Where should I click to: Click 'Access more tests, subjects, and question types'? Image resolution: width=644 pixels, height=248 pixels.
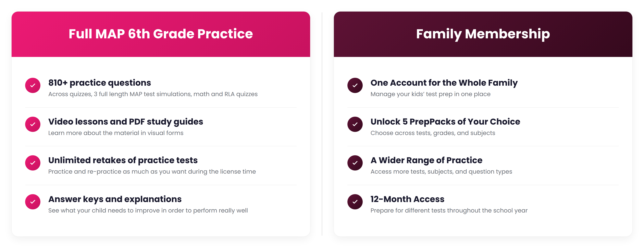point(441,172)
